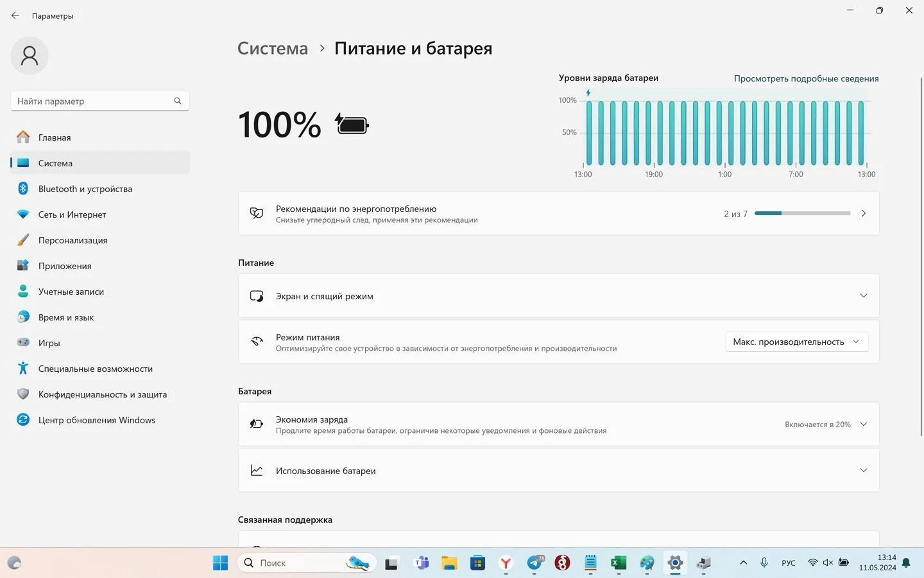Open Excel from the taskbar
This screenshot has width=924, height=578.
point(619,563)
